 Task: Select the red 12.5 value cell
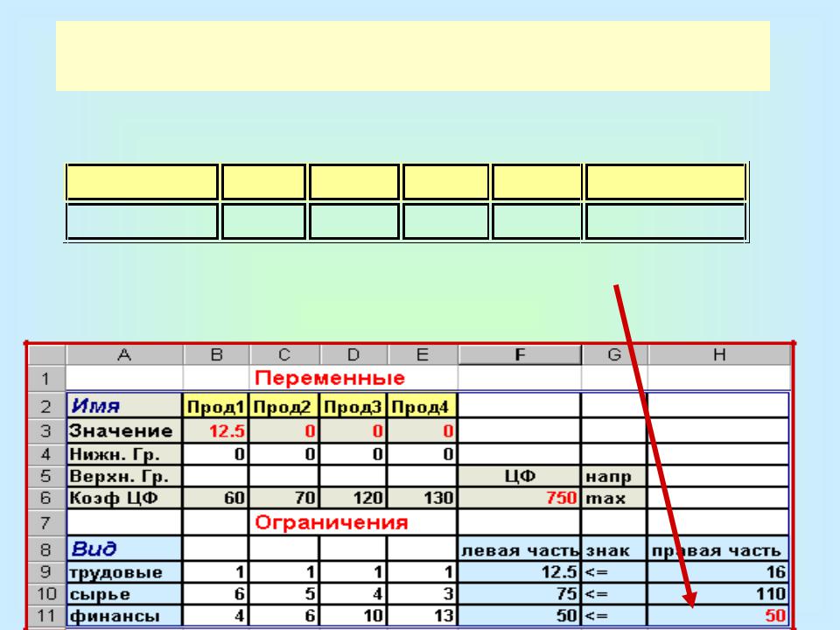(216, 430)
